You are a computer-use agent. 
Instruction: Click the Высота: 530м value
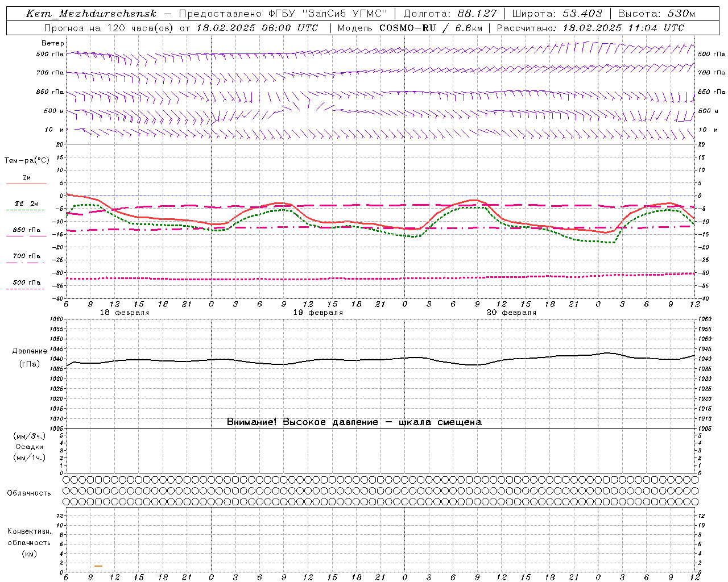click(656, 14)
